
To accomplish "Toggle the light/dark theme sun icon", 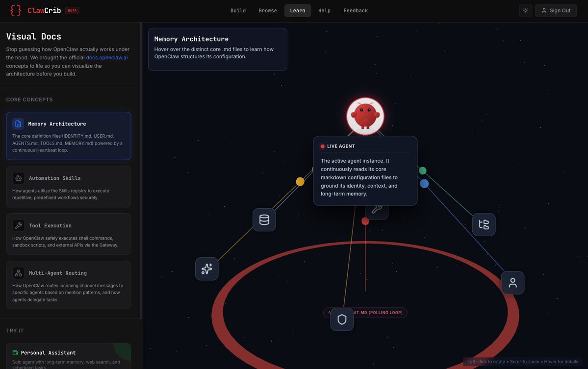I will coord(525,10).
